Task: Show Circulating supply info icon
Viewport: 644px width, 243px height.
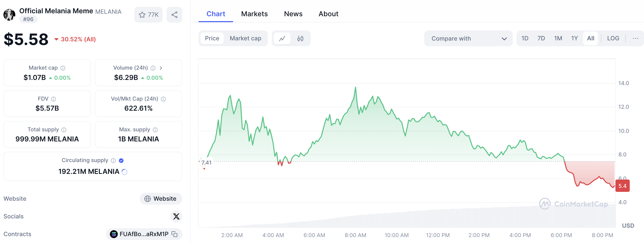Action: 114,160
